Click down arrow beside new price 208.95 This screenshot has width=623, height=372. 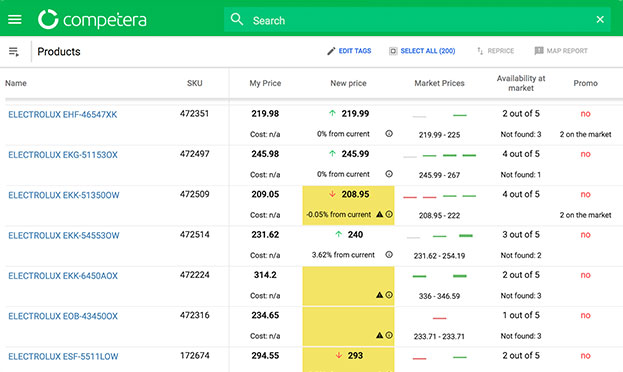point(332,194)
